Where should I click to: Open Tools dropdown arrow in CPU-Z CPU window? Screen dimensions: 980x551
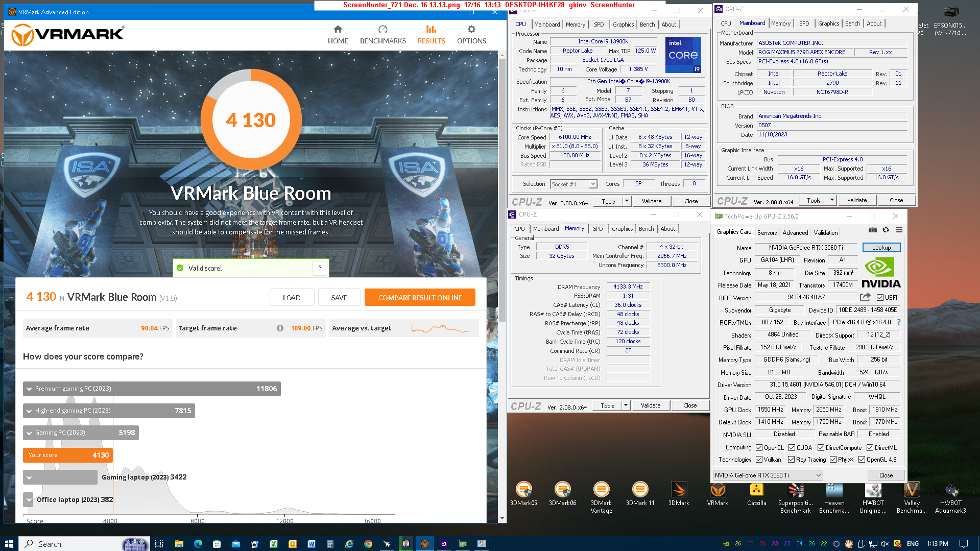pyautogui.click(x=627, y=201)
